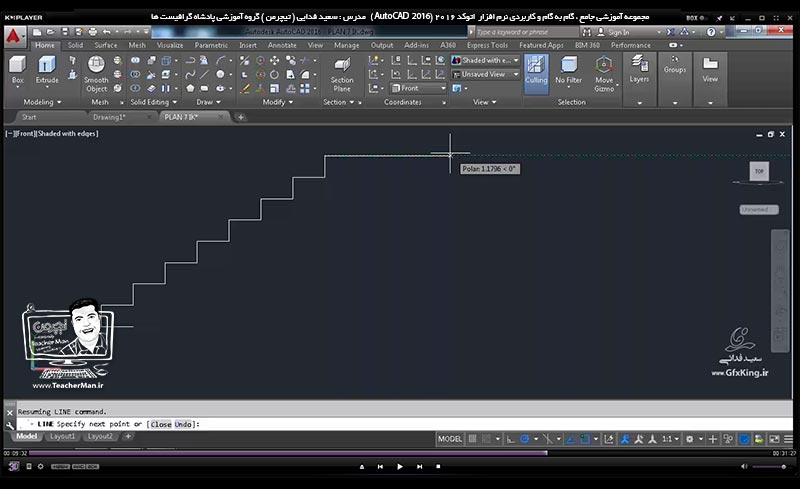Click the Save quick-access icon
This screenshot has width=800, height=489.
(x=65, y=32)
